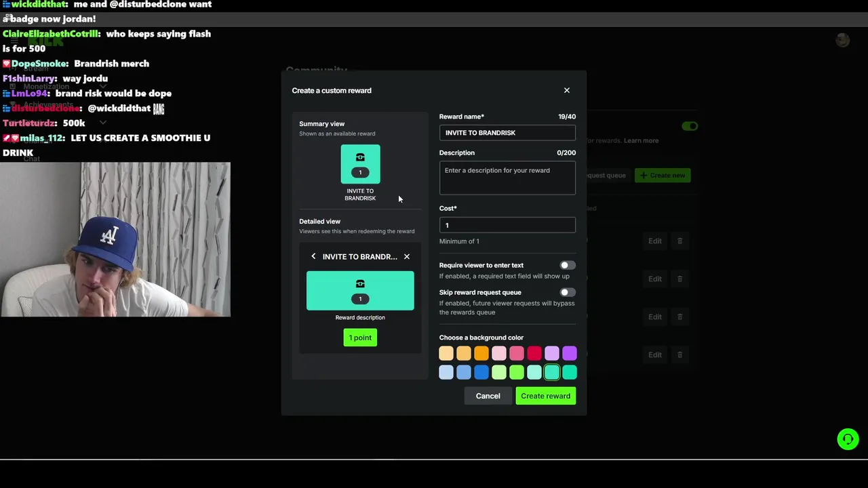This screenshot has width=868, height=488.
Task: Click the Cancel button
Action: pos(488,396)
